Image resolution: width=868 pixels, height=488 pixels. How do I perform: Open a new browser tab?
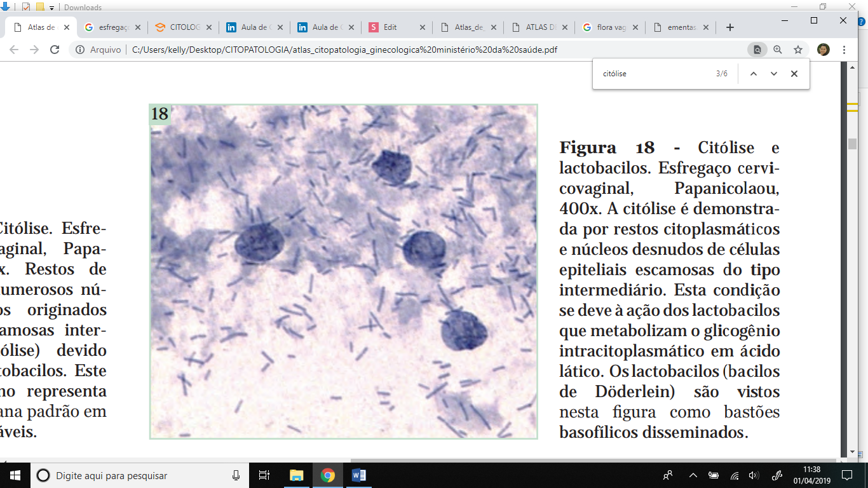click(730, 27)
